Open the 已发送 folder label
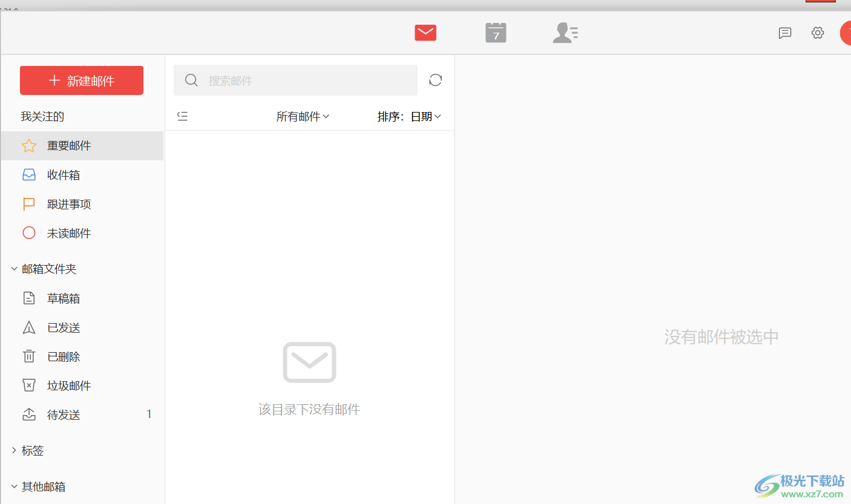Image resolution: width=851 pixels, height=504 pixels. 64,327
